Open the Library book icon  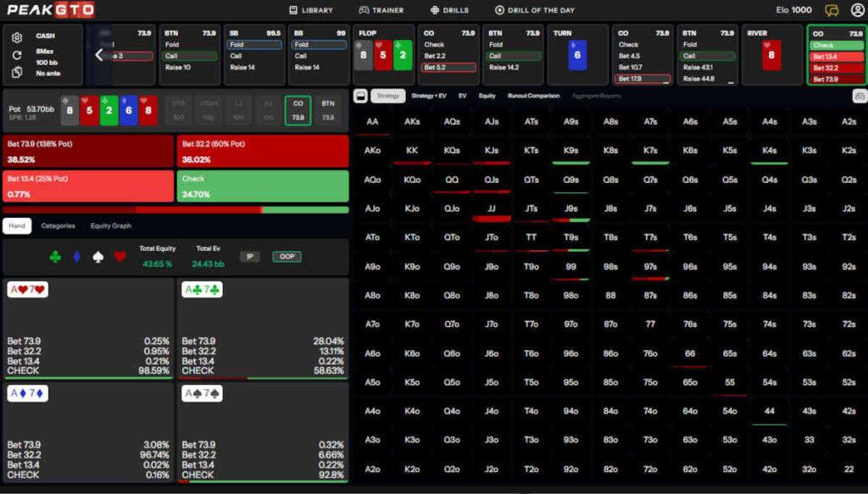pos(293,10)
